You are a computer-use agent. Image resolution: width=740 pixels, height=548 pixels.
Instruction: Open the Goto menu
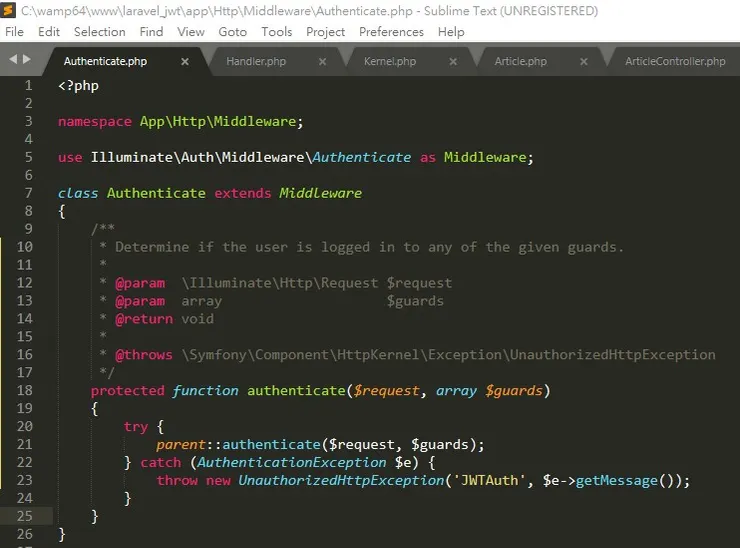(233, 32)
